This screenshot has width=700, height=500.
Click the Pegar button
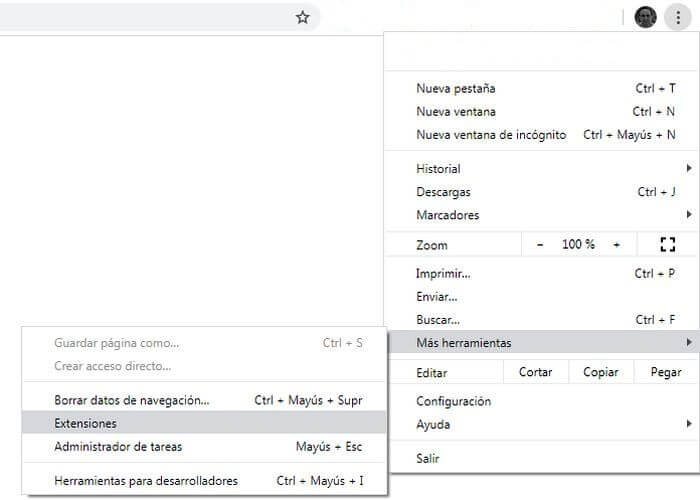(x=666, y=372)
